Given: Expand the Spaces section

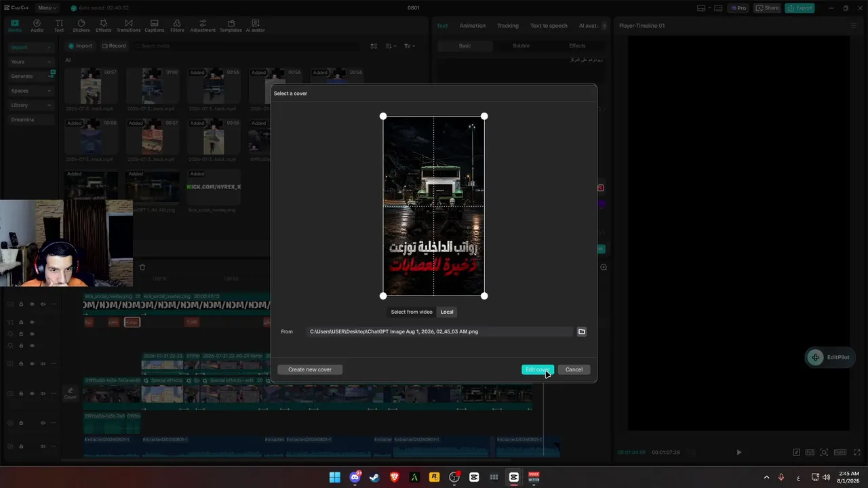Looking at the screenshot, I should click(31, 91).
